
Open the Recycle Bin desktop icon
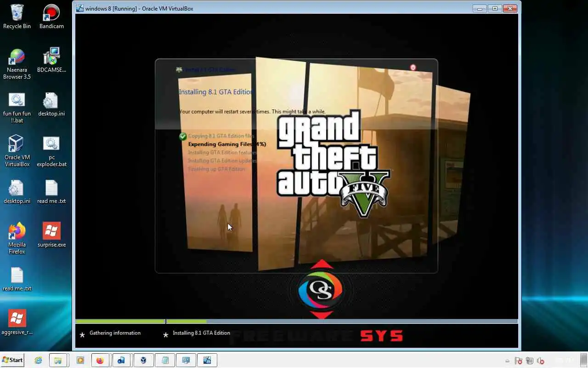click(x=17, y=17)
